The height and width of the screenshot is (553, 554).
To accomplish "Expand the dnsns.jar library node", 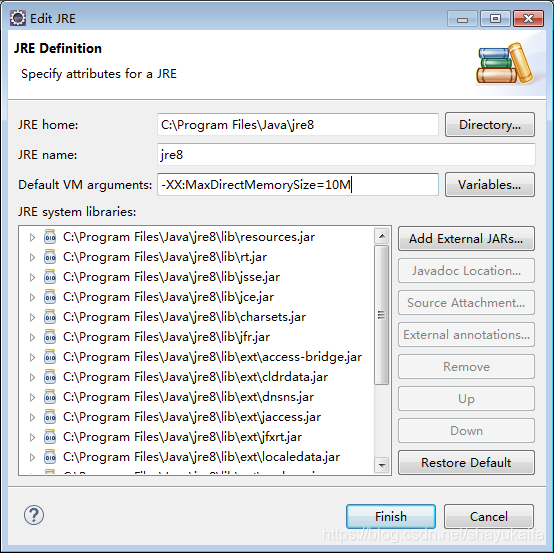I will pyautogui.click(x=32, y=397).
